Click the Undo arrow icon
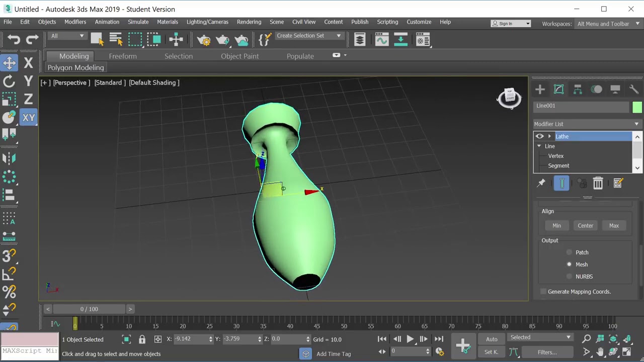 tap(14, 40)
